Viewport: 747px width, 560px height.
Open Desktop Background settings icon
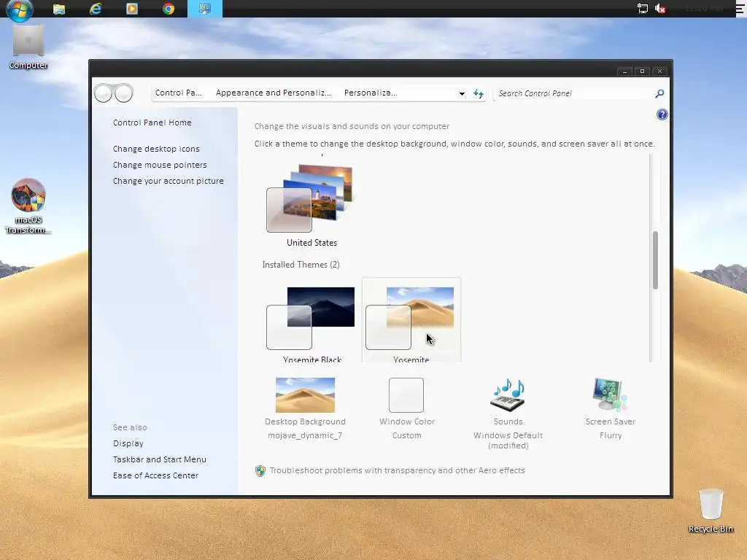pyautogui.click(x=305, y=394)
